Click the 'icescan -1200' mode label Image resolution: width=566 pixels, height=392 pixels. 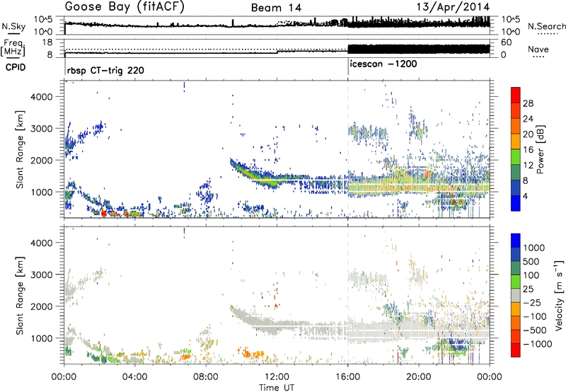[383, 64]
